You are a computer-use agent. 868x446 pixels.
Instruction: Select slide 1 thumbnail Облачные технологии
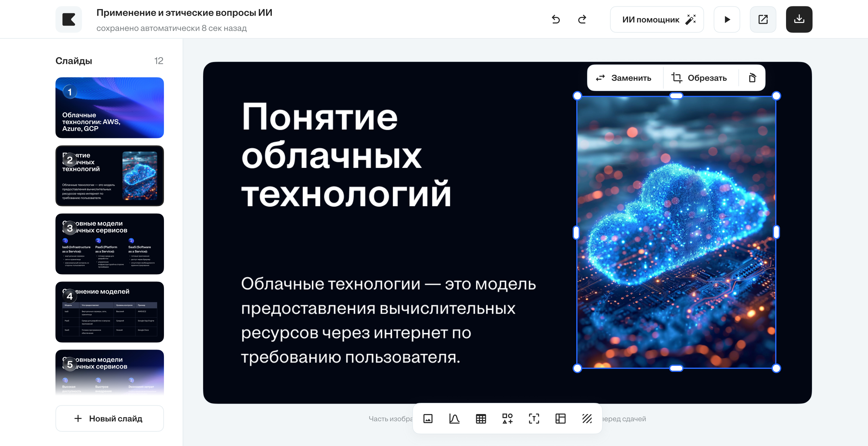pos(109,108)
